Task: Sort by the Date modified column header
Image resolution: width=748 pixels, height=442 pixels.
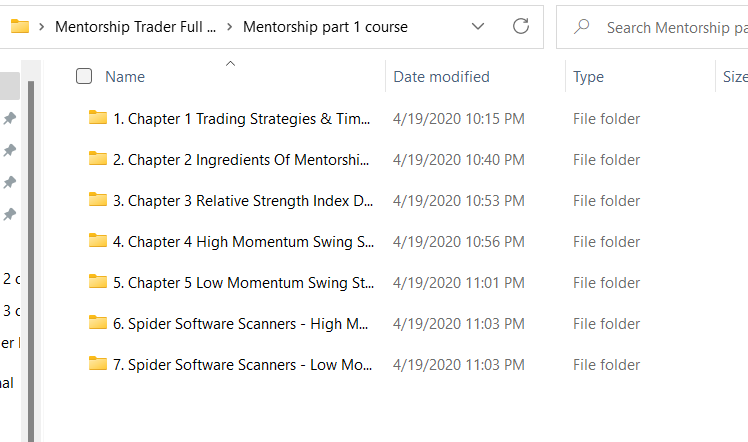Action: coord(441,77)
